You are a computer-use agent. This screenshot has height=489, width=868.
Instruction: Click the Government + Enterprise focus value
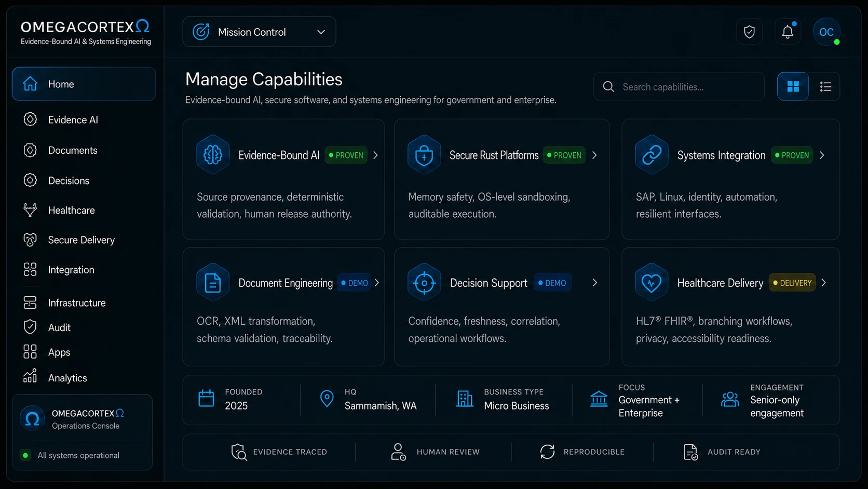pyautogui.click(x=649, y=406)
